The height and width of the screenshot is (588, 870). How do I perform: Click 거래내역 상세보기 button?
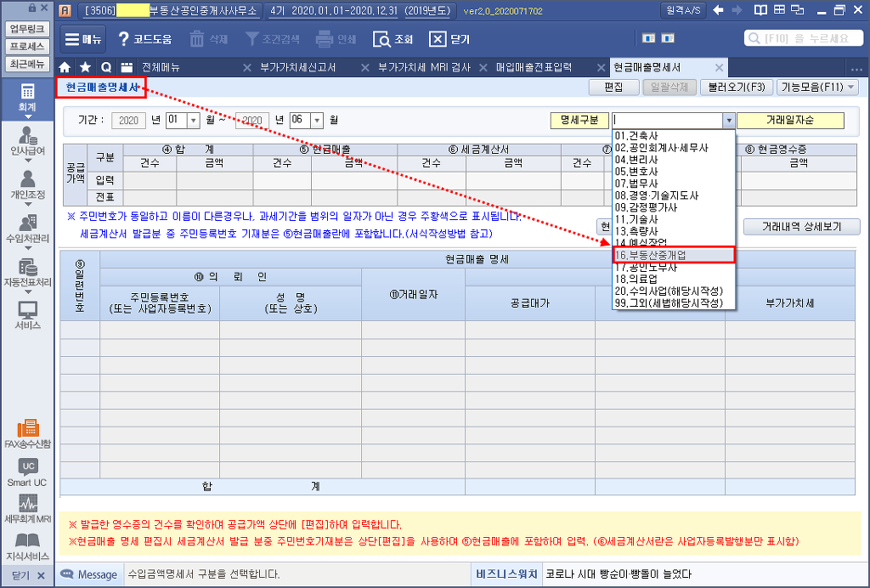pyautogui.click(x=802, y=227)
